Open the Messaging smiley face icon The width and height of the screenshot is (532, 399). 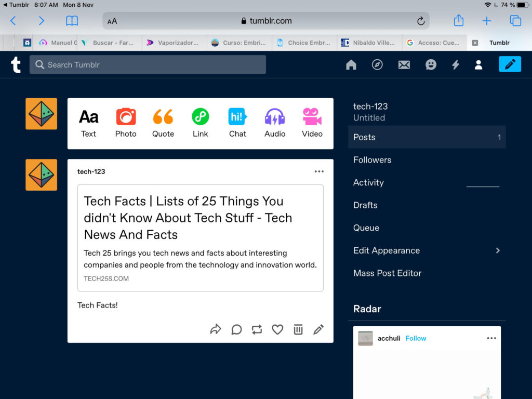tap(431, 65)
